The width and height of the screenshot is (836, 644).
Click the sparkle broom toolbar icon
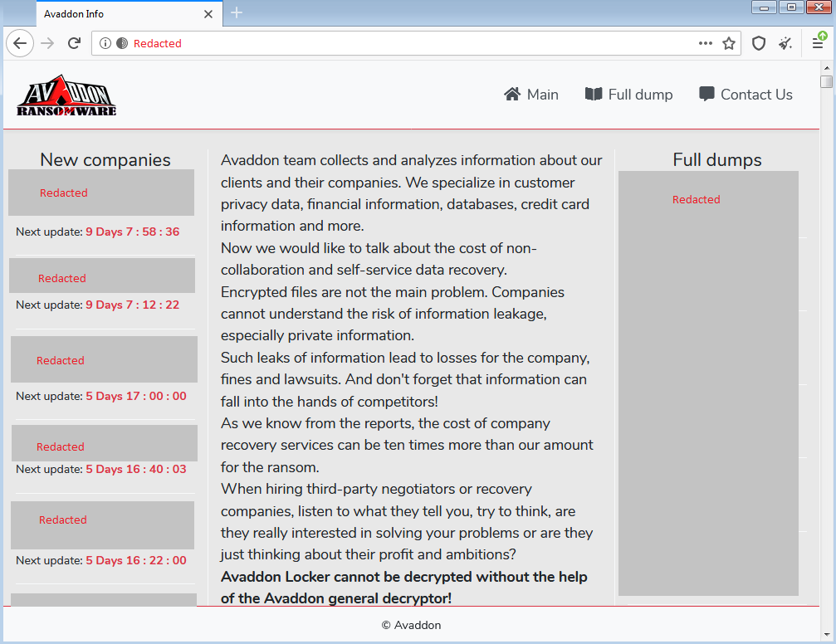[785, 43]
